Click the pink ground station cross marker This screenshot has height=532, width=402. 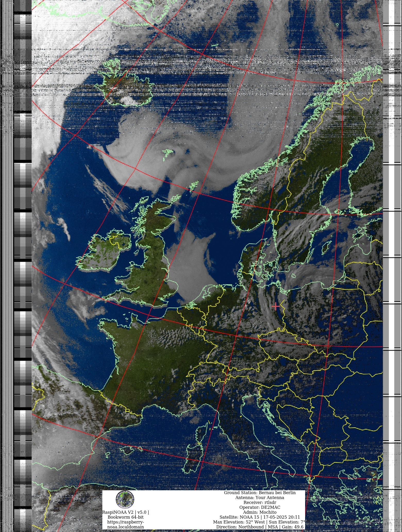click(x=276, y=306)
